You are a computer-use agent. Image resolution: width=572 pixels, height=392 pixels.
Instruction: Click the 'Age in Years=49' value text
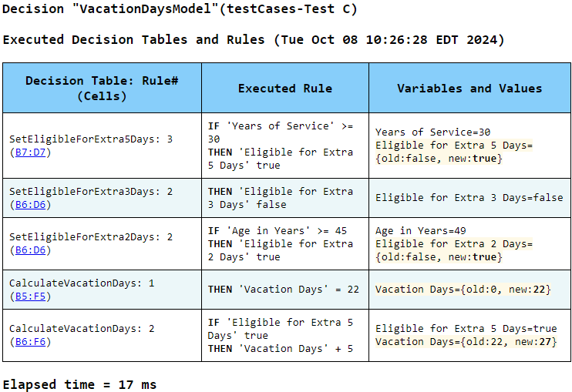(x=421, y=230)
